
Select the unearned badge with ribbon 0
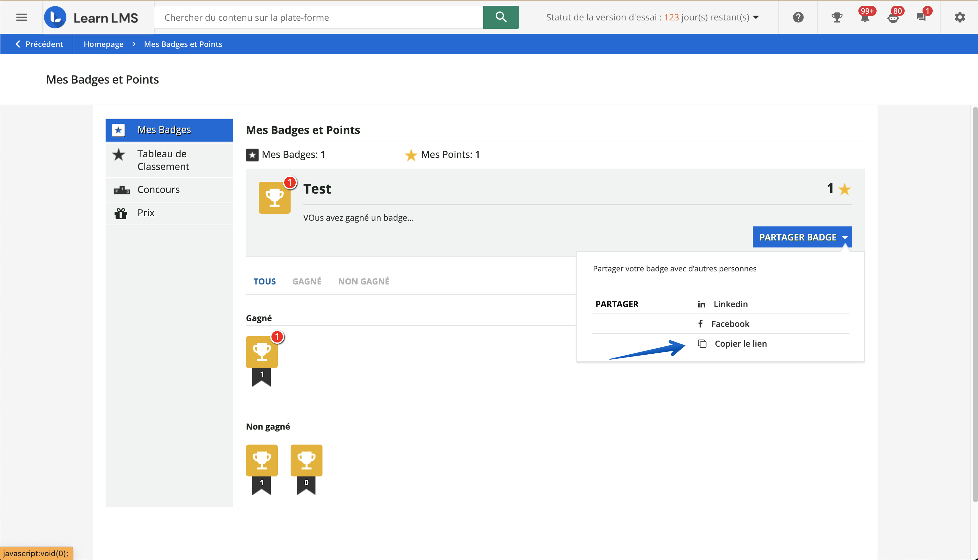[x=306, y=461]
